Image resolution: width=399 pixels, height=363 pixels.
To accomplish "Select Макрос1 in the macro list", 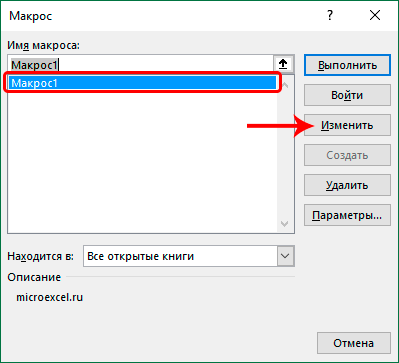I will [143, 83].
